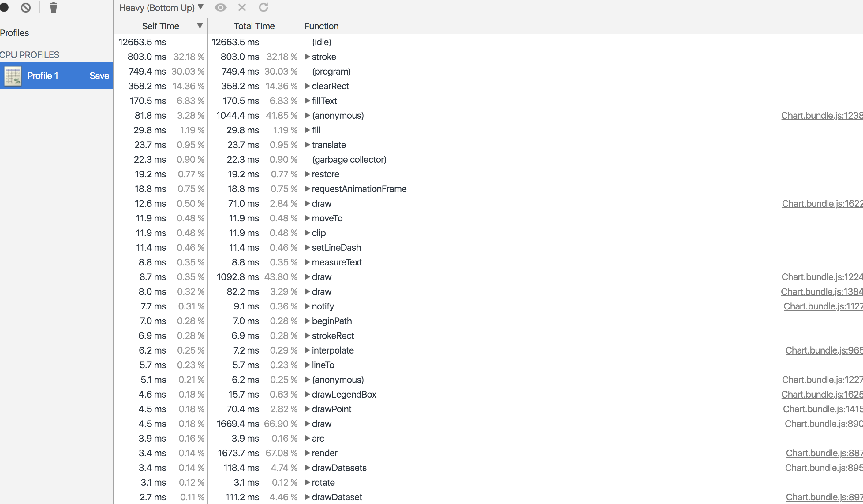This screenshot has width=863, height=504.
Task: Restore all functions via the refresh icon
Action: [263, 7]
